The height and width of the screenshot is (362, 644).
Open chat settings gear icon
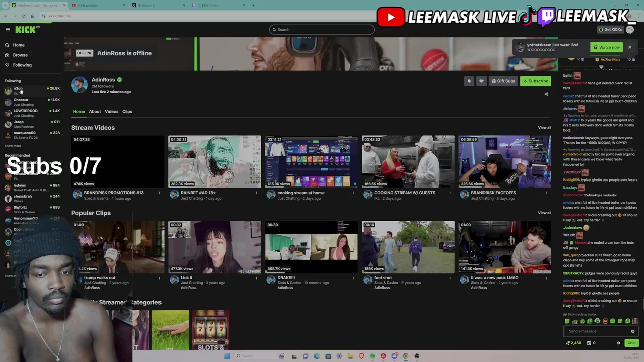tap(619, 343)
